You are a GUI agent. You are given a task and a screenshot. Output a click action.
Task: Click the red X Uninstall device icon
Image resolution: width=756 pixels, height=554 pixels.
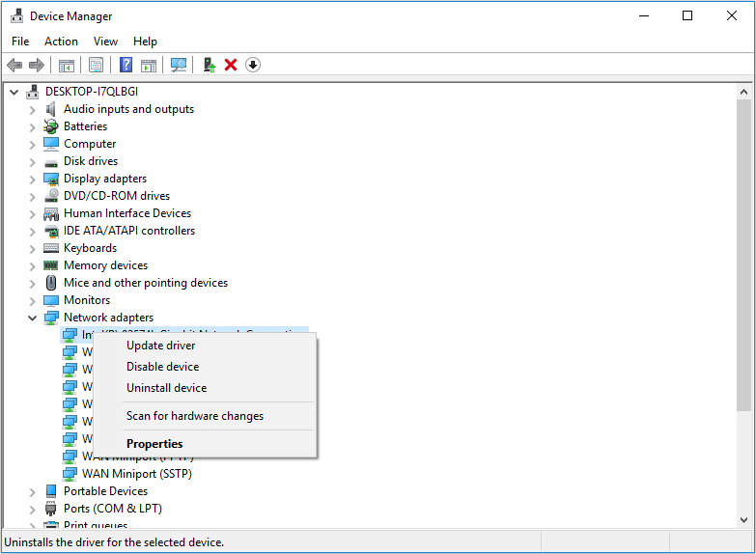[x=231, y=65]
